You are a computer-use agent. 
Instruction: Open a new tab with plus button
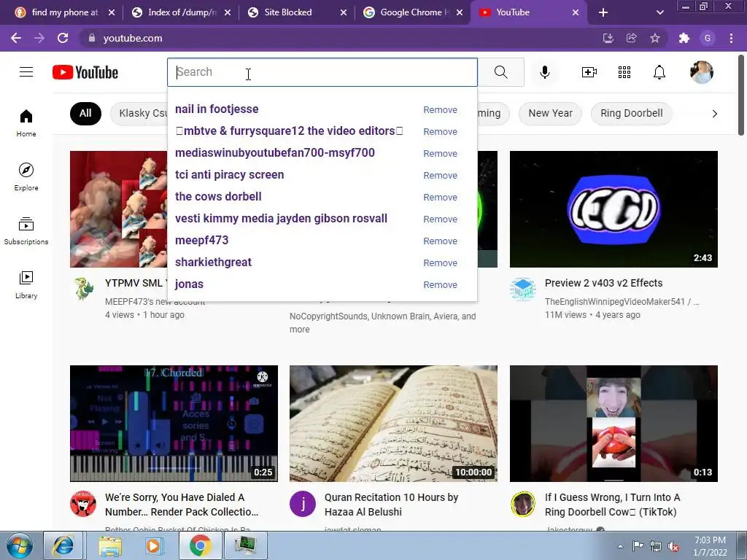[603, 12]
